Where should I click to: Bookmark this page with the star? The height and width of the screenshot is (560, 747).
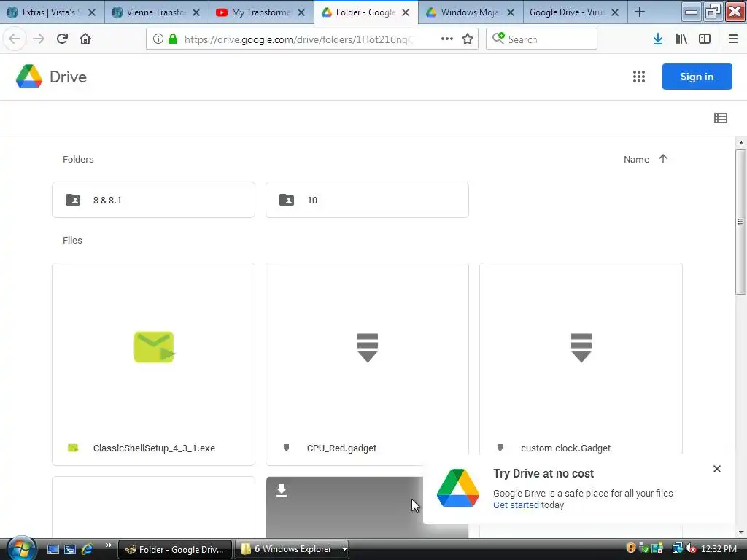pos(468,39)
